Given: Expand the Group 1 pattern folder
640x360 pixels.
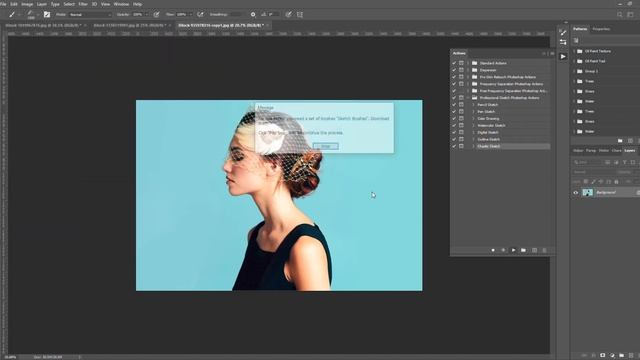Looking at the screenshot, I should pyautogui.click(x=574, y=71).
